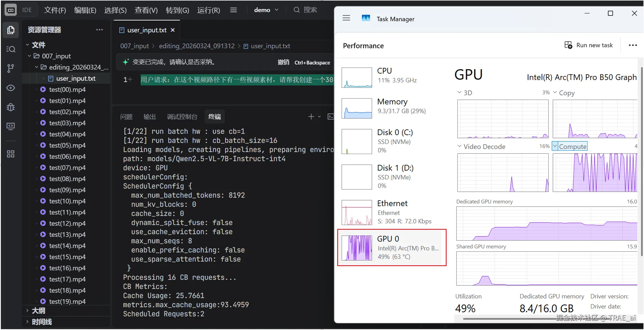Image resolution: width=644 pixels, height=330 pixels.
Task: Switch to the 输出 output tab
Action: [149, 117]
